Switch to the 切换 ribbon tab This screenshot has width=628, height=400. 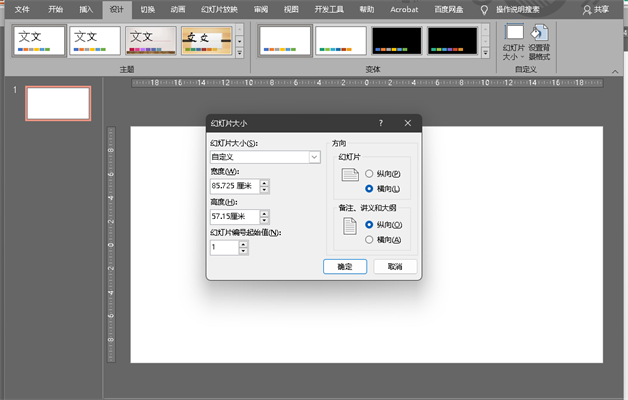tap(148, 9)
